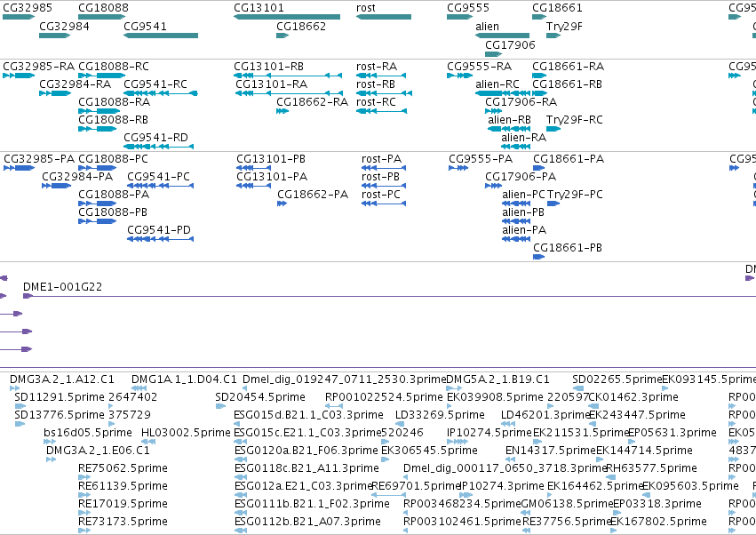Image resolution: width=756 pixels, height=535 pixels.
Task: Click the CG9541 gene label
Action: [x=145, y=26]
